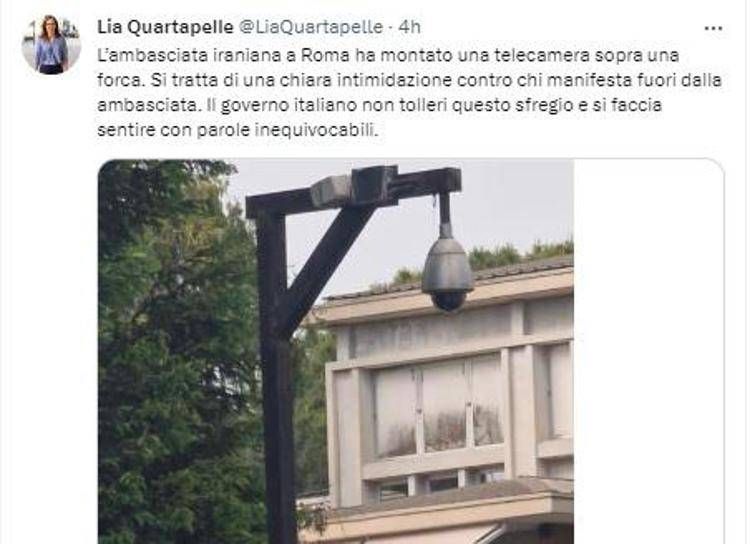Open the @LiaQuartapelle handle link

tap(310, 27)
